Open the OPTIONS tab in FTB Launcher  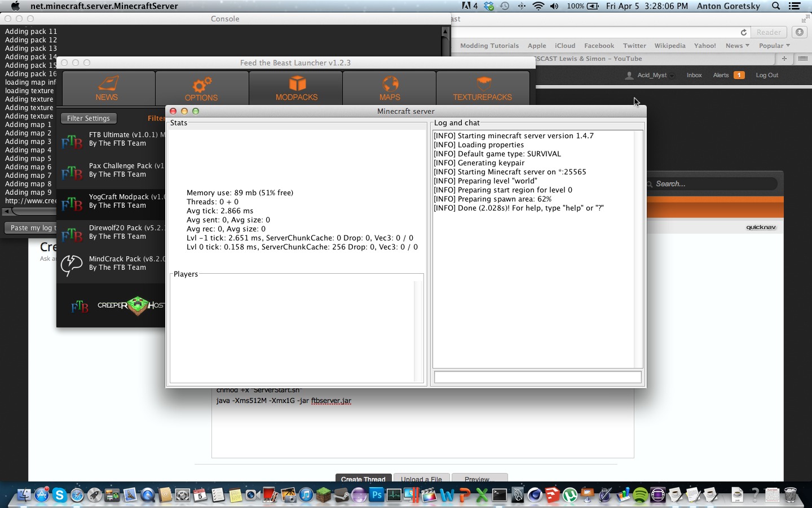coord(201,88)
